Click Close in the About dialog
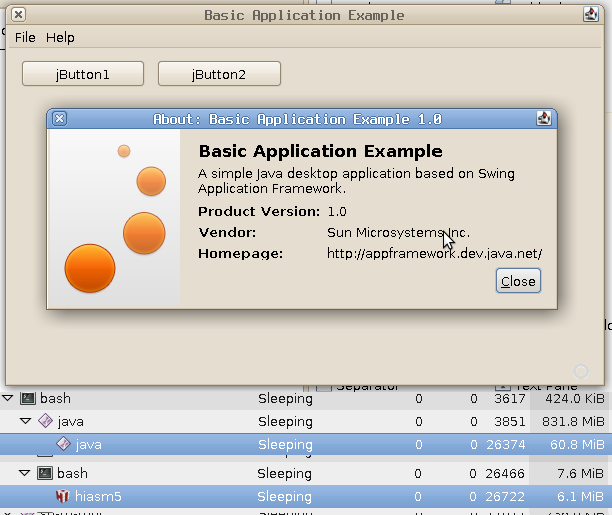The image size is (612, 515). coord(518,281)
